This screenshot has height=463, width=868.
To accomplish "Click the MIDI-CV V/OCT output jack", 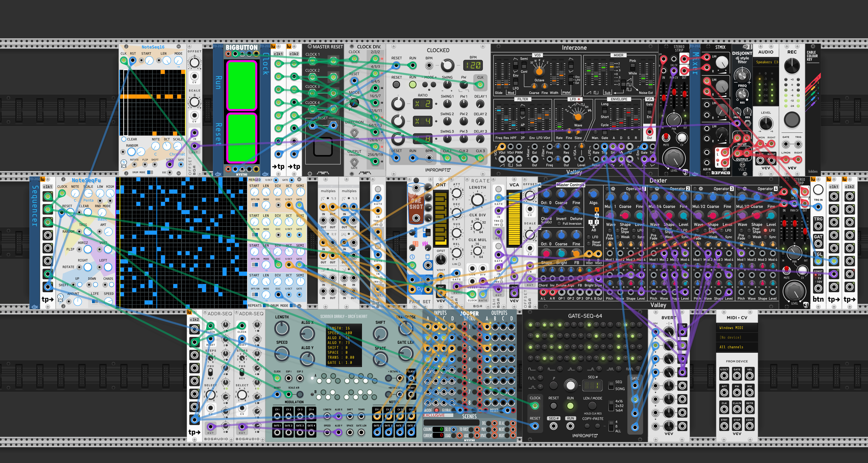I will click(x=724, y=375).
